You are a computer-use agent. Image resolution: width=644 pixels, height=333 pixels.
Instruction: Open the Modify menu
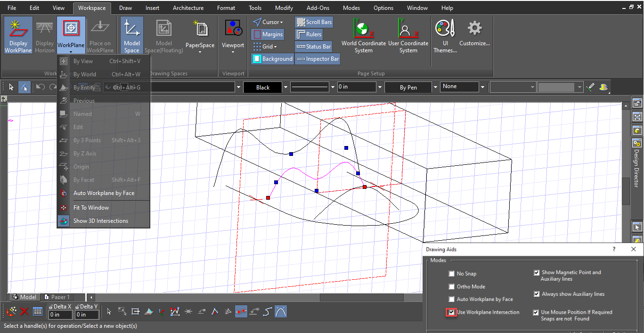(x=284, y=8)
